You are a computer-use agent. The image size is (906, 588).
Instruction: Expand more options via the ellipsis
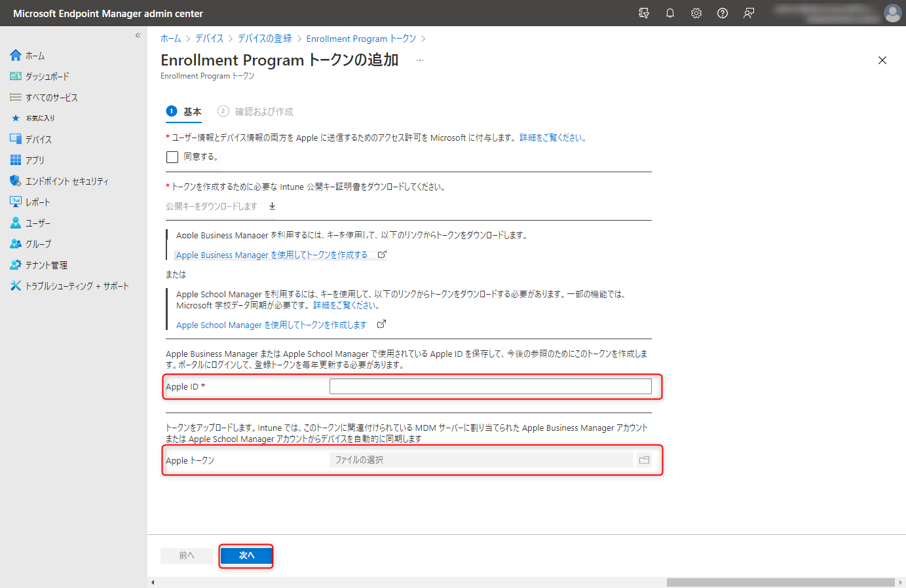click(x=419, y=60)
